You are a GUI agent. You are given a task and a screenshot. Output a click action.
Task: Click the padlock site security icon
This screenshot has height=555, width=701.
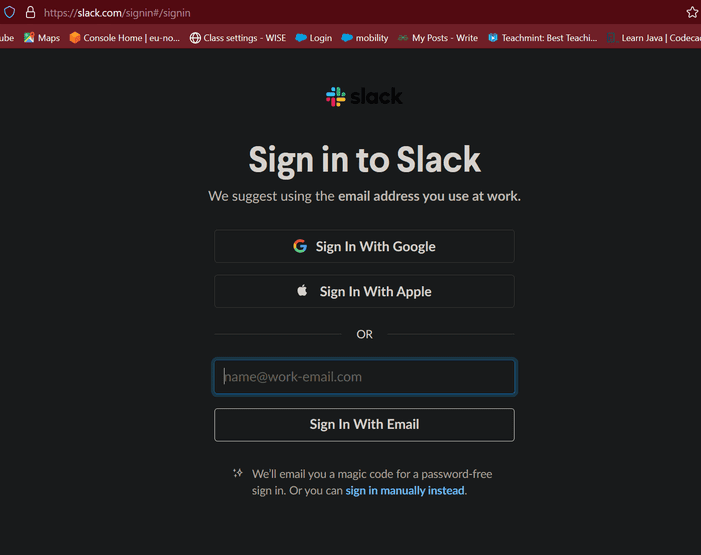[x=30, y=12]
